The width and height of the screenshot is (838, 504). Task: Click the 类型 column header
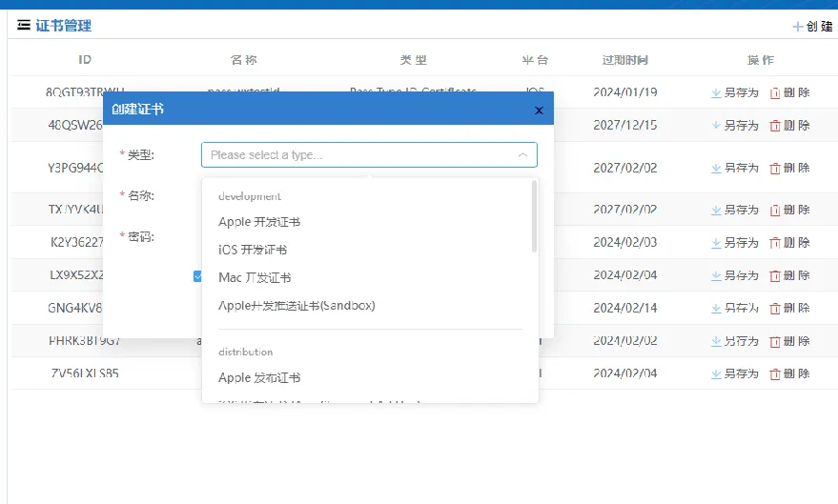pos(413,60)
